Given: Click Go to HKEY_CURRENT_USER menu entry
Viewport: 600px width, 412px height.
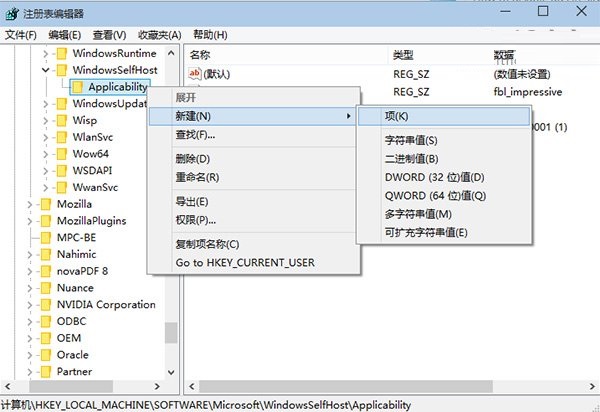Looking at the screenshot, I should tap(253, 263).
